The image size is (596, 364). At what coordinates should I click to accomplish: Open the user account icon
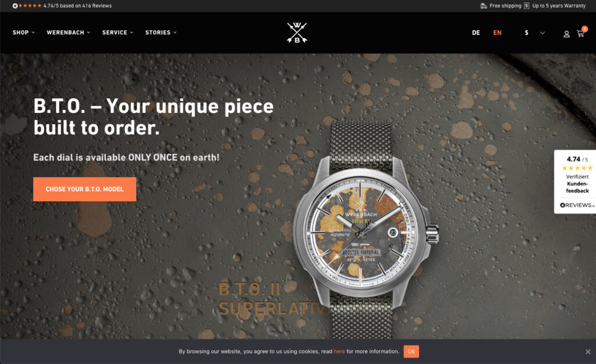tap(566, 34)
